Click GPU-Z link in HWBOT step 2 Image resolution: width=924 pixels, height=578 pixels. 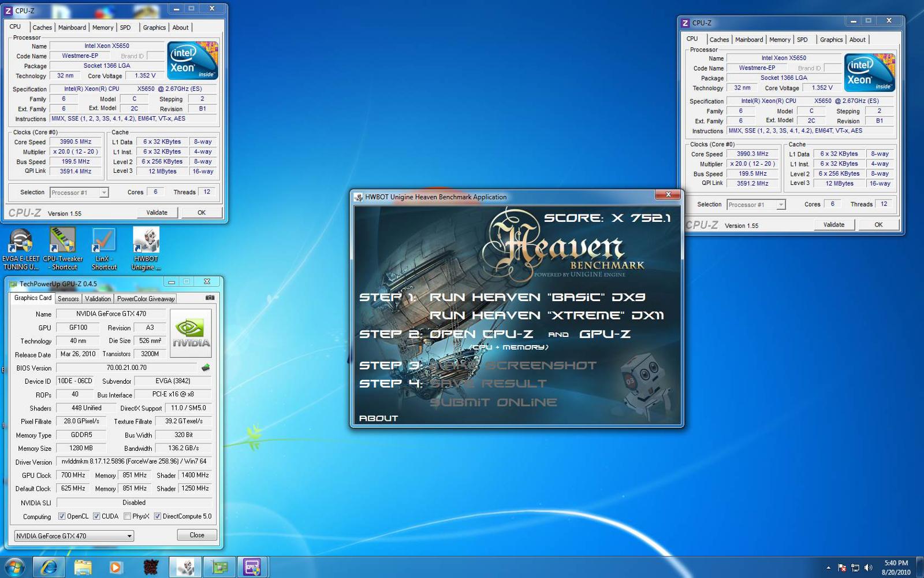tap(605, 334)
